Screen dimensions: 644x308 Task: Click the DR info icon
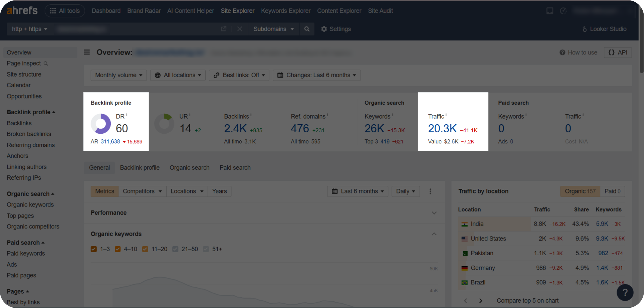126,115
